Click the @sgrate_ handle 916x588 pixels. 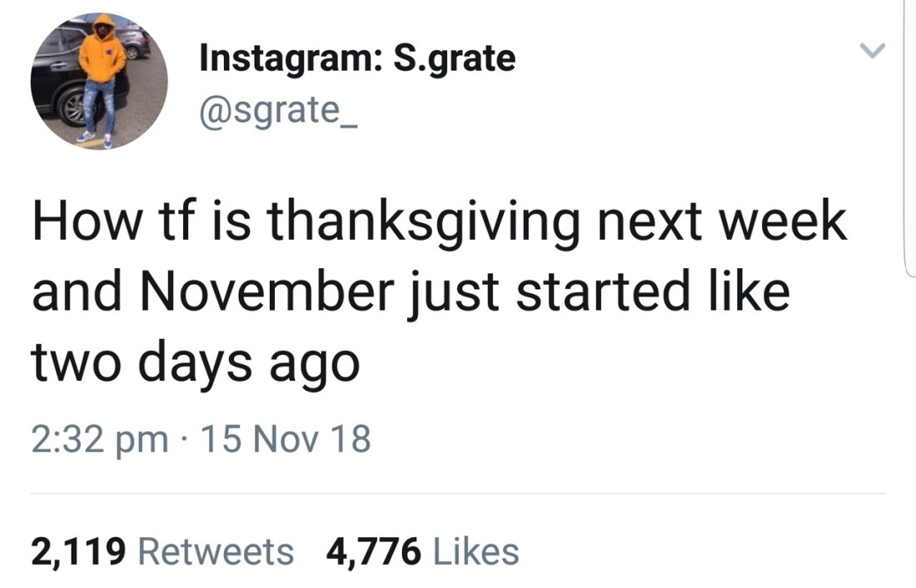pyautogui.click(x=278, y=109)
